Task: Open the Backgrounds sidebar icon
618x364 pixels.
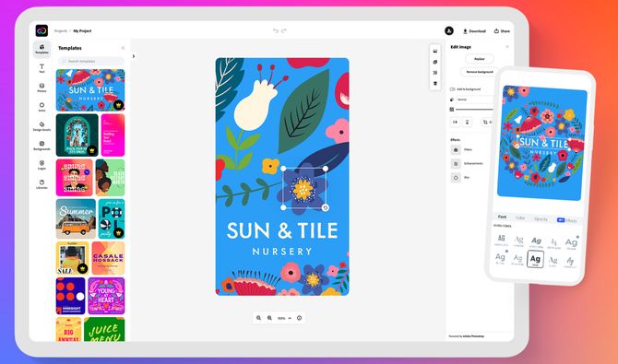Action: [42, 146]
